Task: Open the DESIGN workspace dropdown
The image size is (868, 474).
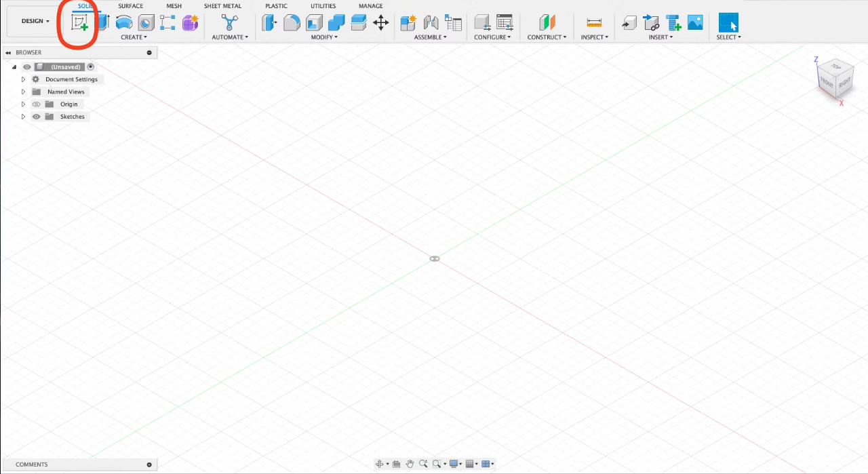Action: [x=35, y=21]
